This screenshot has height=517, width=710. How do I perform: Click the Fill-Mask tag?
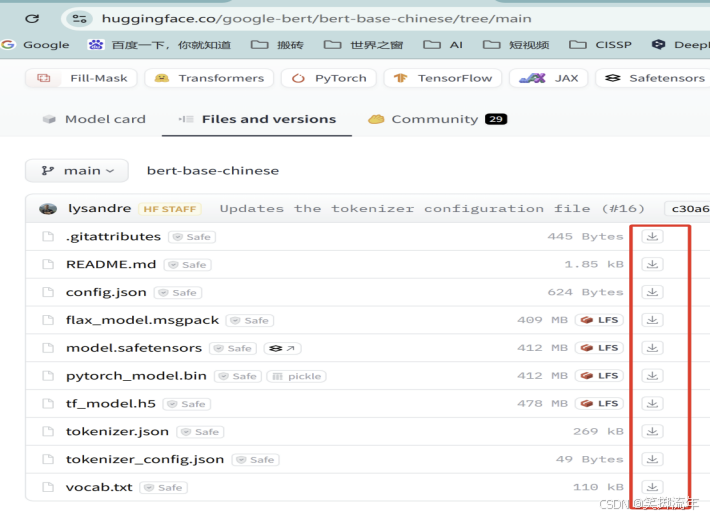(81, 78)
